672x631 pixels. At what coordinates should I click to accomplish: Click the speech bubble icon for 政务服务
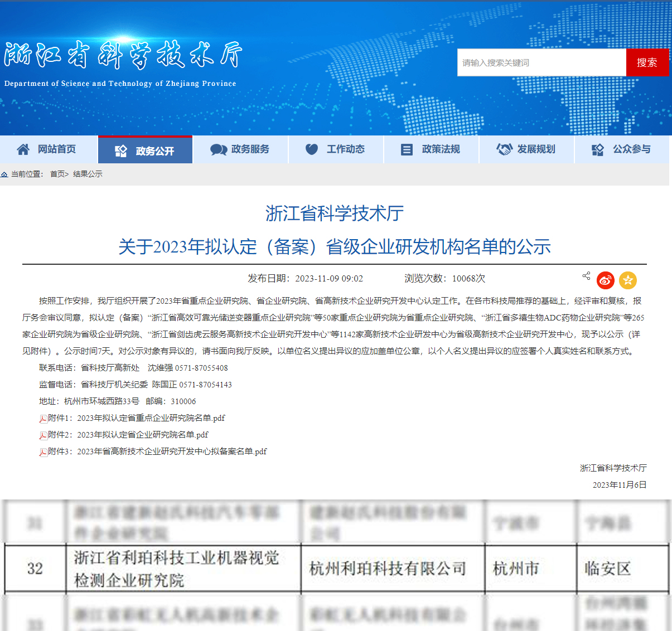218,149
